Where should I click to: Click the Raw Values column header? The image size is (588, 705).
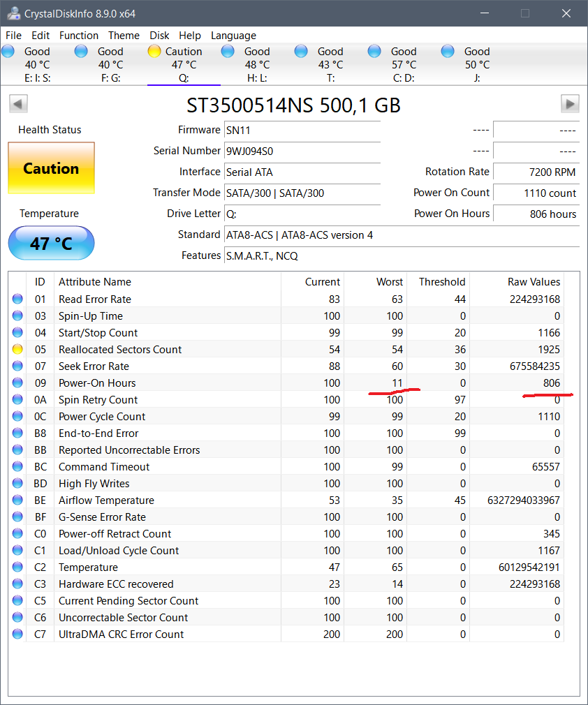tap(534, 282)
